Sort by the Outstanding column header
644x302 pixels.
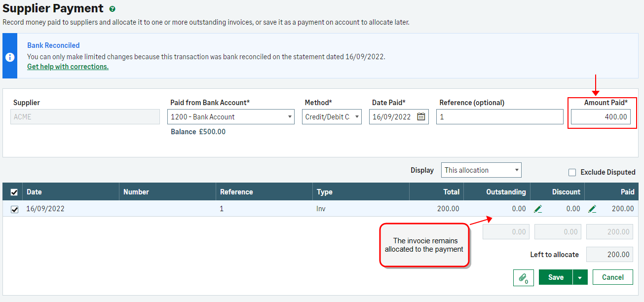[x=506, y=192]
